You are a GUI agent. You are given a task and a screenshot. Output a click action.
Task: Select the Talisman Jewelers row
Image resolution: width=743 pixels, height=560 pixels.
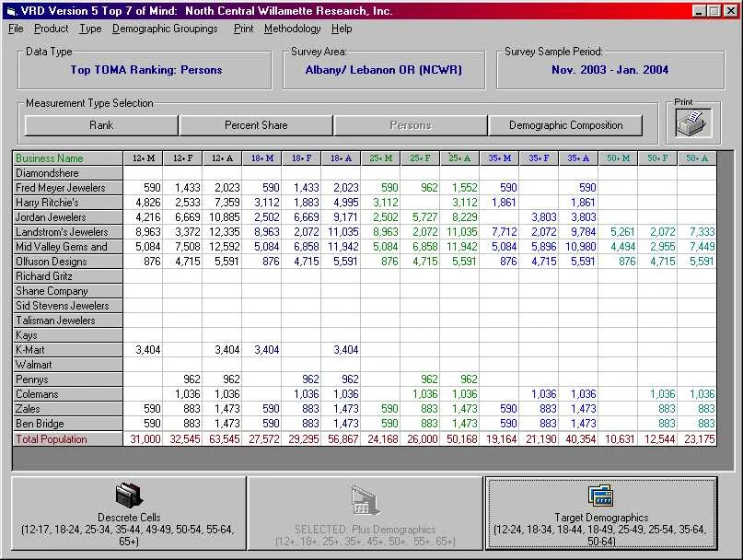coord(68,321)
